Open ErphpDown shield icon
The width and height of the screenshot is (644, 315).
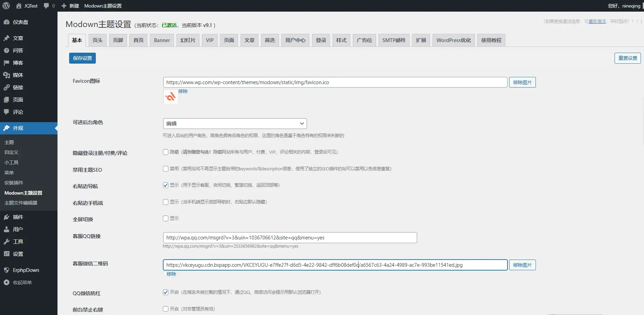pos(7,270)
